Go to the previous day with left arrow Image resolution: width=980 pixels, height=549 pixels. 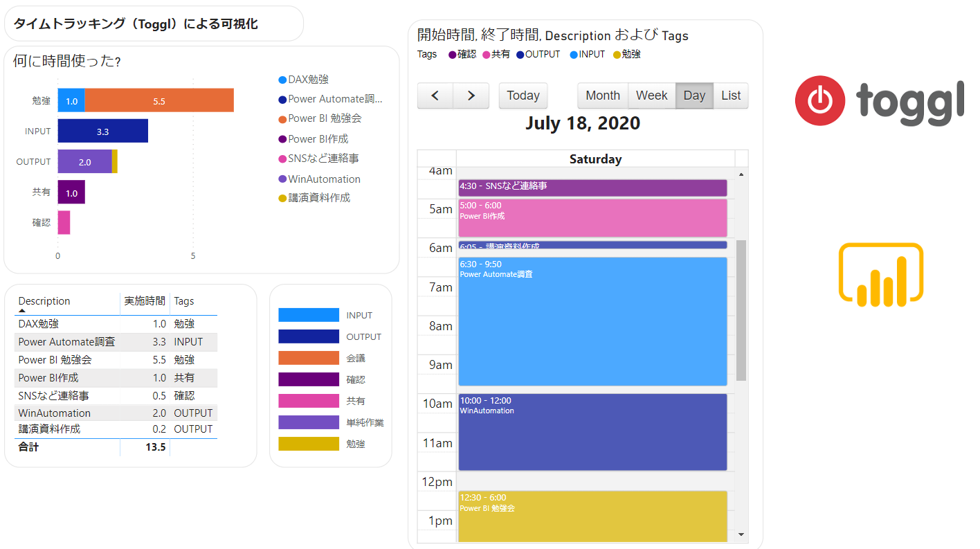(435, 96)
